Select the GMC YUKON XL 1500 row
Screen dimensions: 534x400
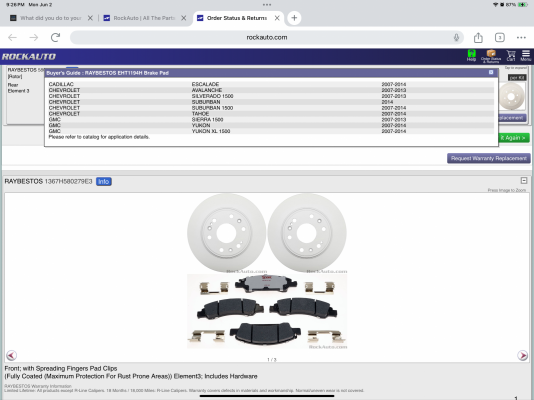point(271,131)
